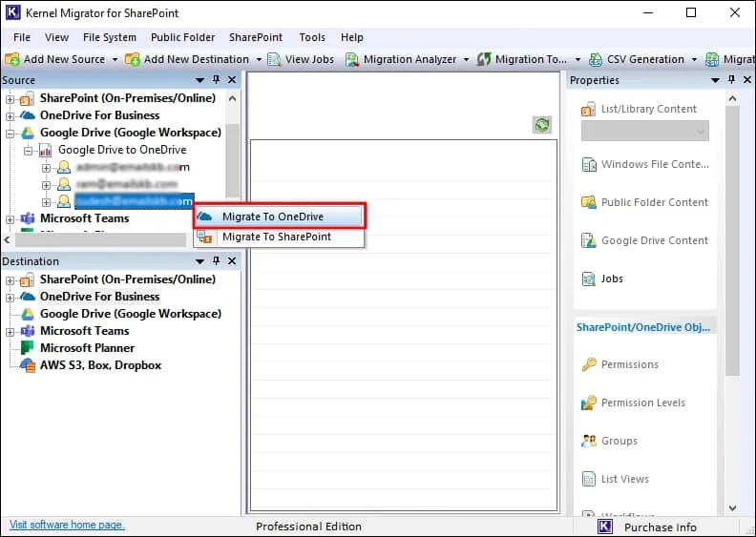
Task: Click the Add New Source toolbar icon
Action: click(x=12, y=59)
